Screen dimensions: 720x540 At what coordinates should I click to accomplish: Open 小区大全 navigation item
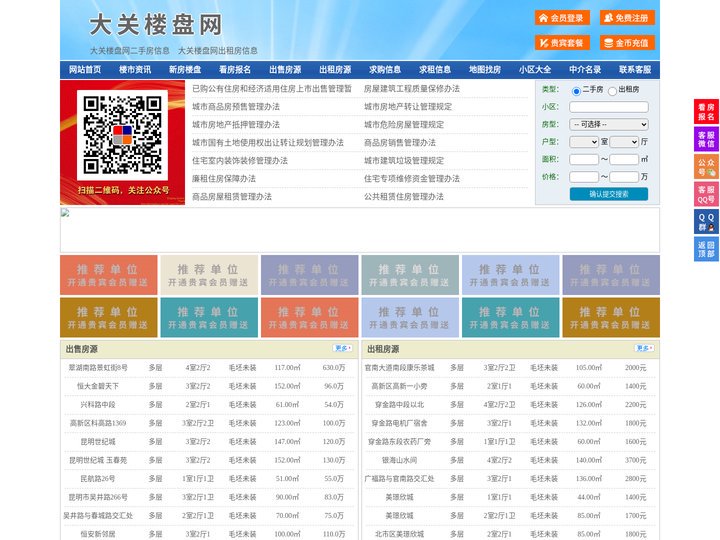pyautogui.click(x=535, y=70)
